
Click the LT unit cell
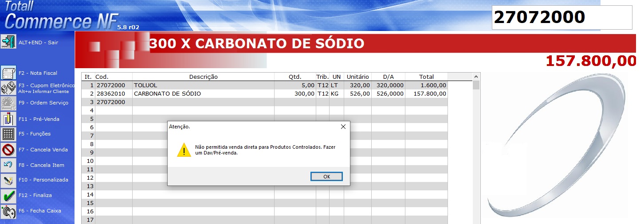[x=336, y=85]
